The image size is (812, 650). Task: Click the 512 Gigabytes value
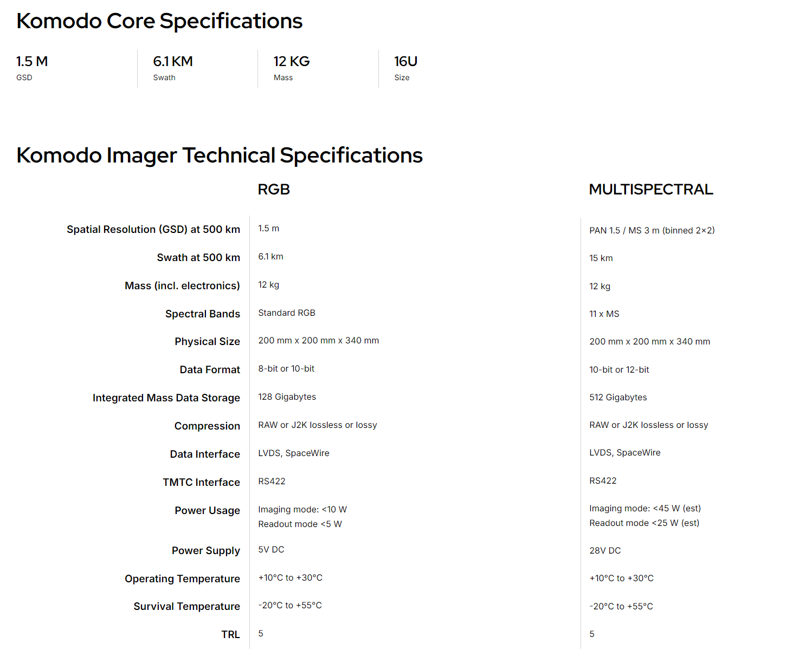click(x=618, y=397)
